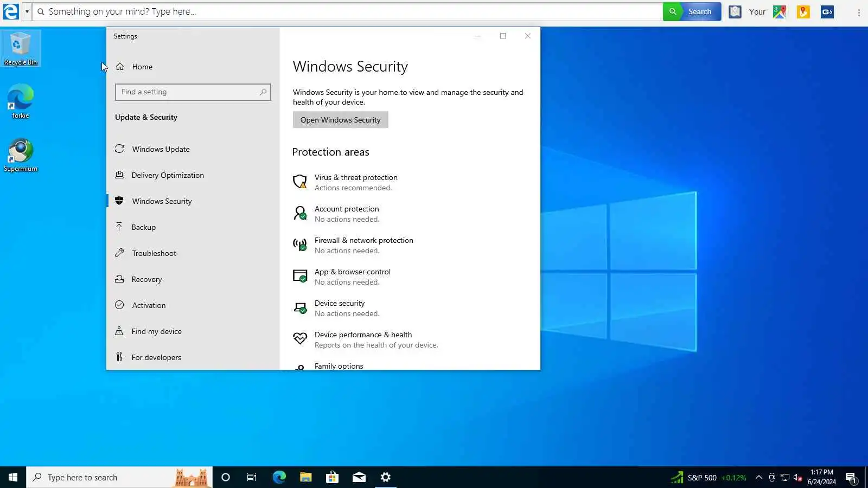Open the dropdown arrow beside the 'e' logo
The width and height of the screenshot is (868, 488).
[27, 11]
